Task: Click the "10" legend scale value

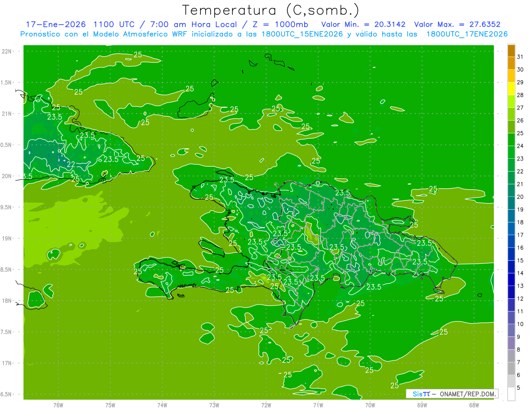Action: click(x=520, y=324)
